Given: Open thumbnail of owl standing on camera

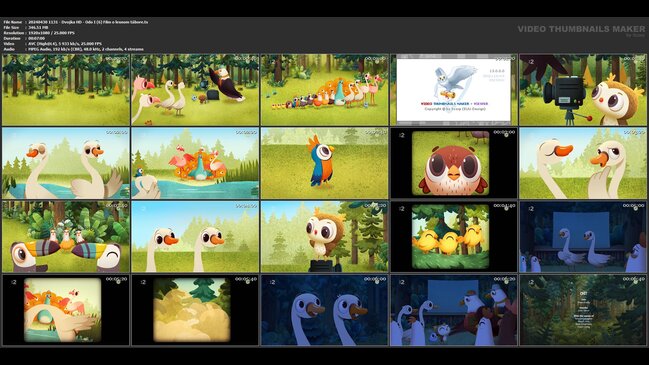Looking at the screenshot, I should [x=324, y=237].
